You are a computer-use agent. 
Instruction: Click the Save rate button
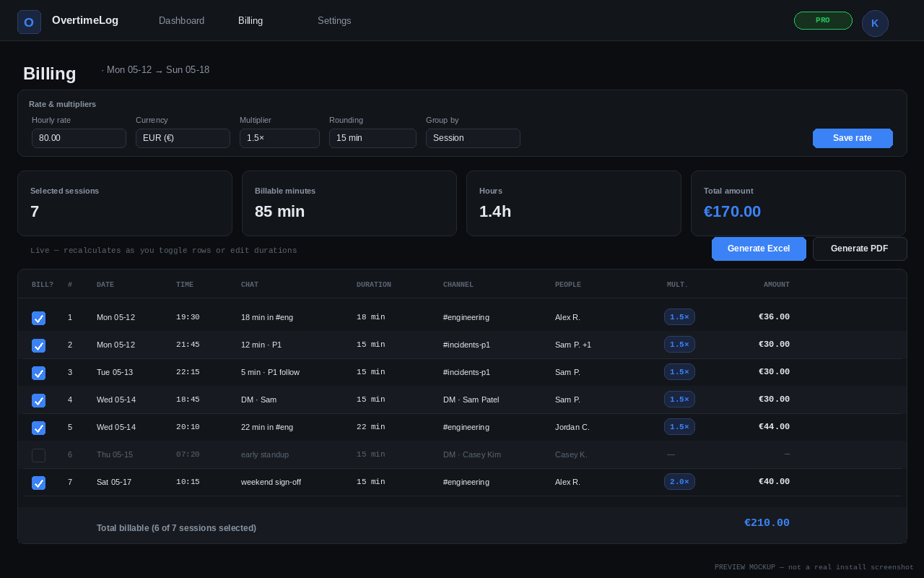click(853, 138)
